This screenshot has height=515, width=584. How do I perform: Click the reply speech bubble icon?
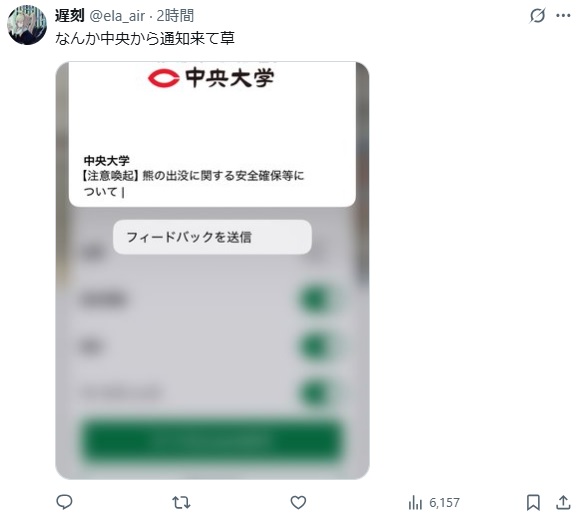pyautogui.click(x=64, y=502)
